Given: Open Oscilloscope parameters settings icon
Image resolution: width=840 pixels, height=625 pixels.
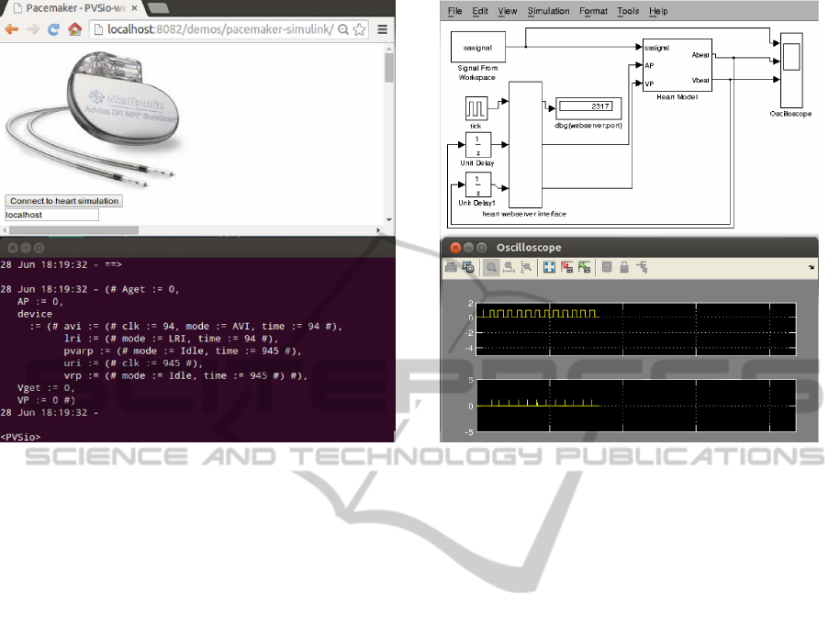Looking at the screenshot, I should pos(468,267).
